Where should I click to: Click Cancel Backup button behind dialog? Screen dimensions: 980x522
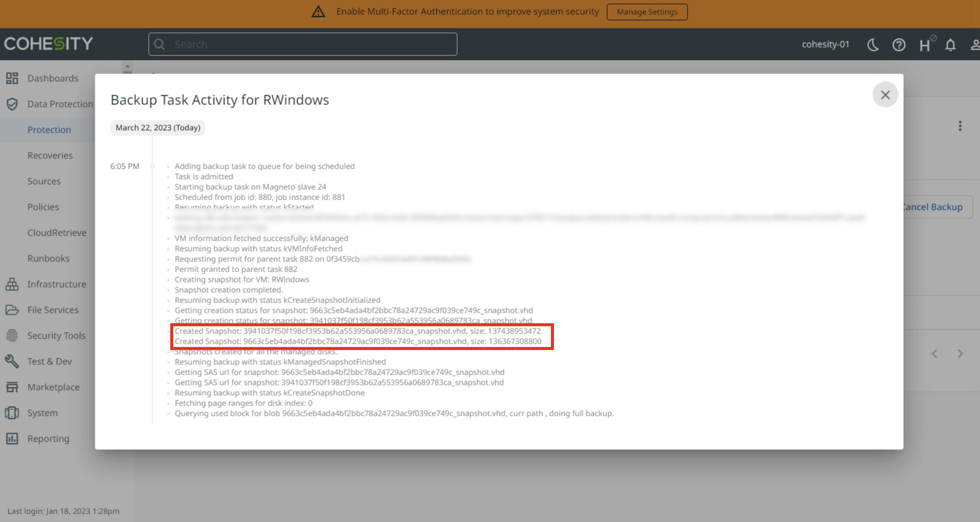click(937, 207)
